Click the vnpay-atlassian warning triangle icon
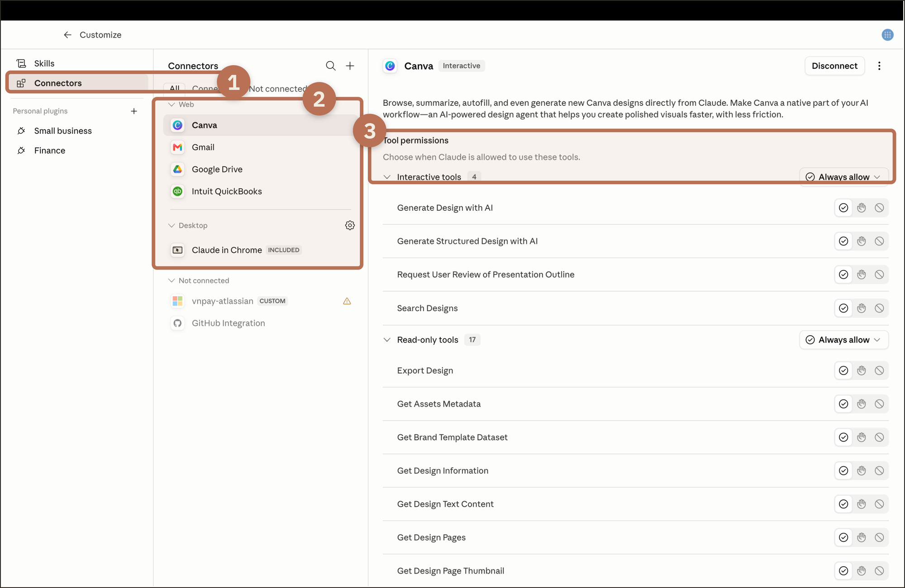 coord(347,301)
